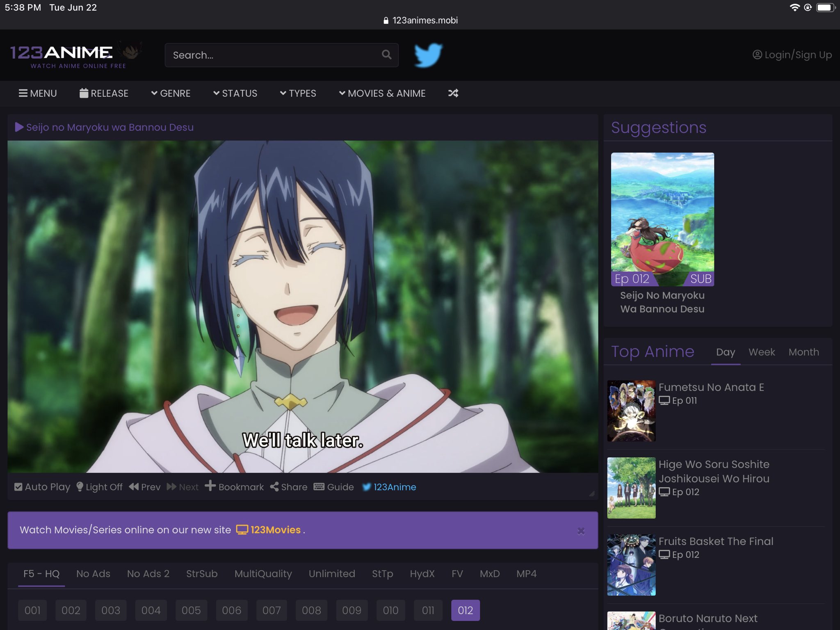Image resolution: width=840 pixels, height=630 pixels.
Task: Click the Twitter bird icon in header
Action: (428, 55)
